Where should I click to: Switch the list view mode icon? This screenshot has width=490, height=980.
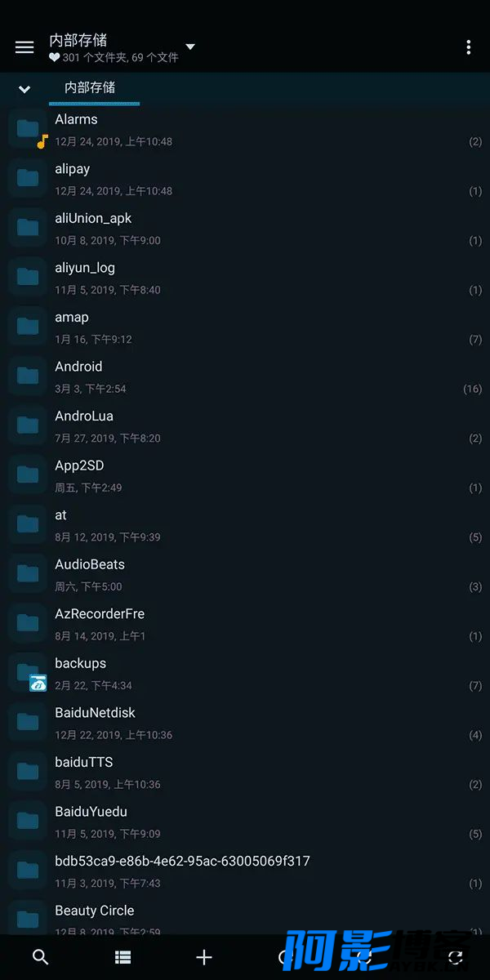tap(122, 957)
